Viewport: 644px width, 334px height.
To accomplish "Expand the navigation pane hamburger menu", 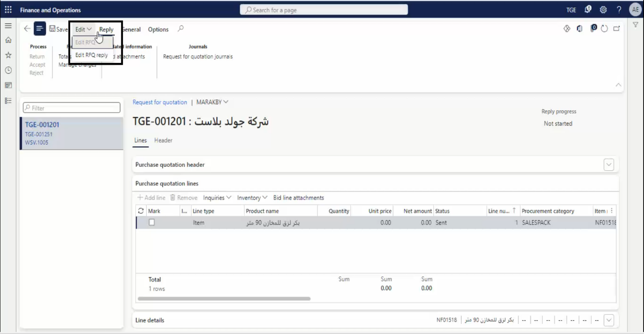I will point(8,26).
